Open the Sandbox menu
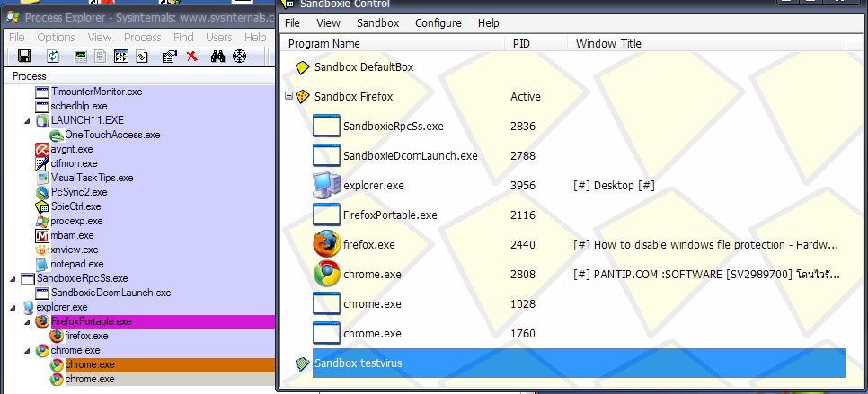This screenshot has height=394, width=868. click(x=378, y=23)
